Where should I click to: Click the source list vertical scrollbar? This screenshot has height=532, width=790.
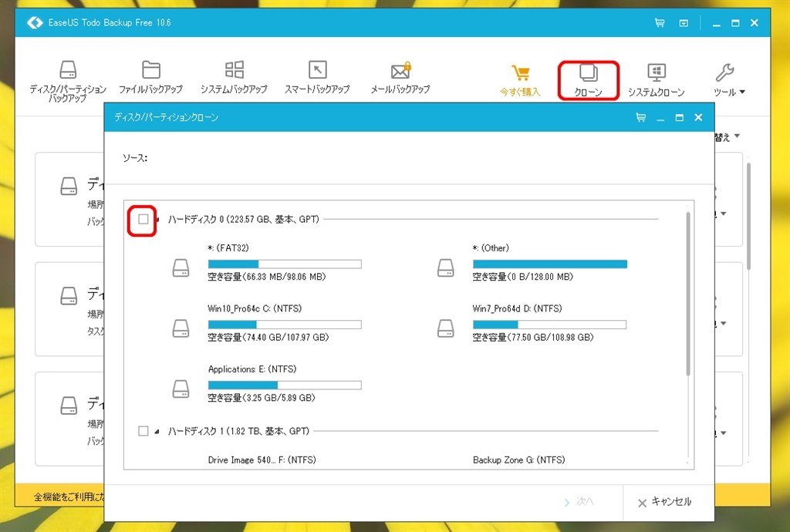point(688,294)
